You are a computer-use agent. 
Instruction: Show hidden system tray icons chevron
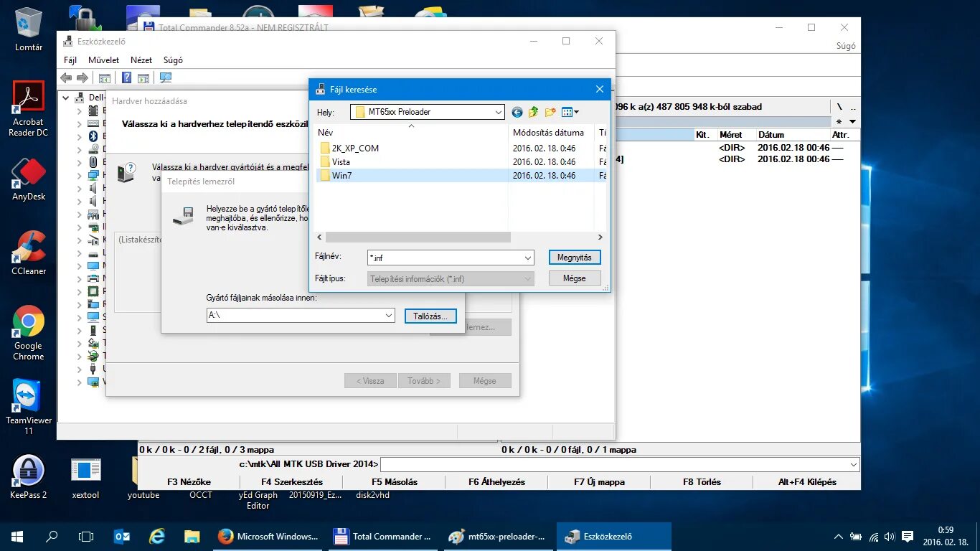(x=838, y=536)
